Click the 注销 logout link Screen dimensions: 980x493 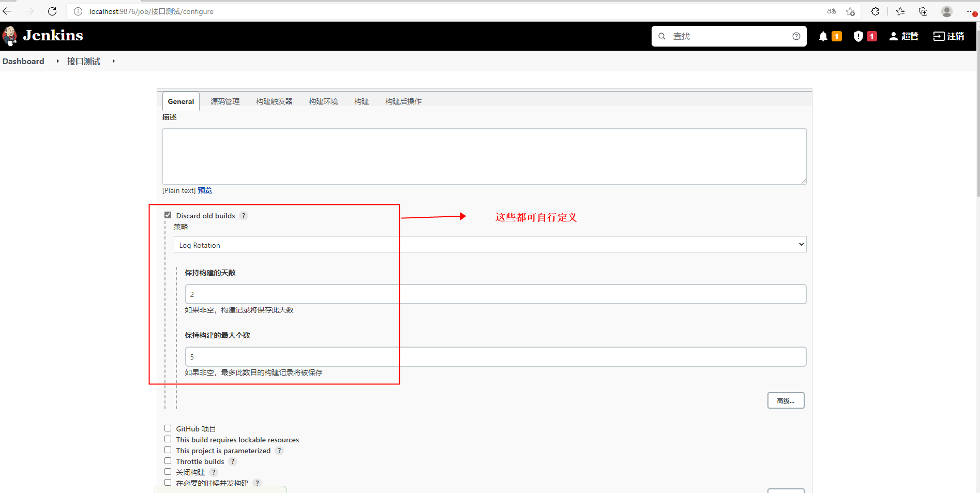tap(948, 36)
